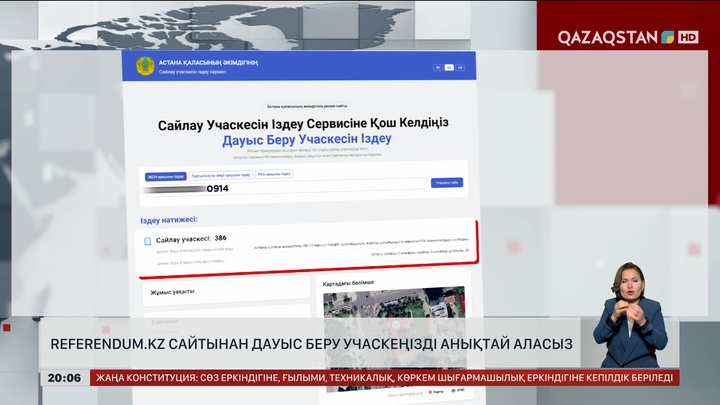Click the 'Картадағы бөлімше' heading
720x405 pixels.
[x=348, y=283]
